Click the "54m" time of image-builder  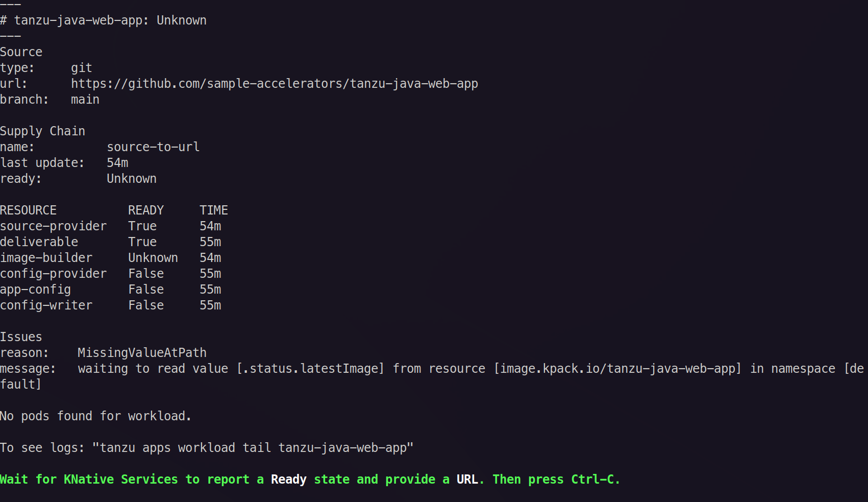click(211, 258)
